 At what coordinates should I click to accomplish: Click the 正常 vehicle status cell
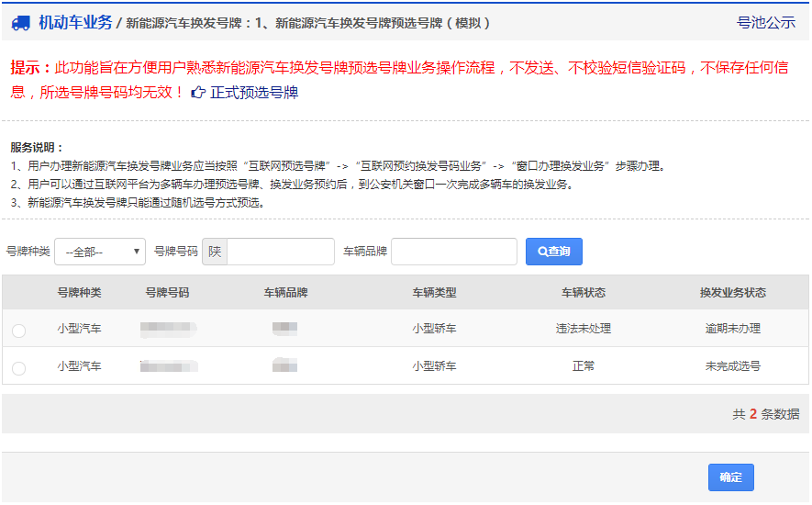[583, 366]
